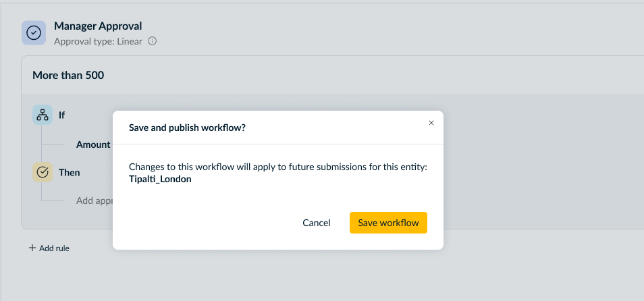Screen dimensions: 644x301
Task: Select the Then label in the rule
Action: tap(69, 172)
